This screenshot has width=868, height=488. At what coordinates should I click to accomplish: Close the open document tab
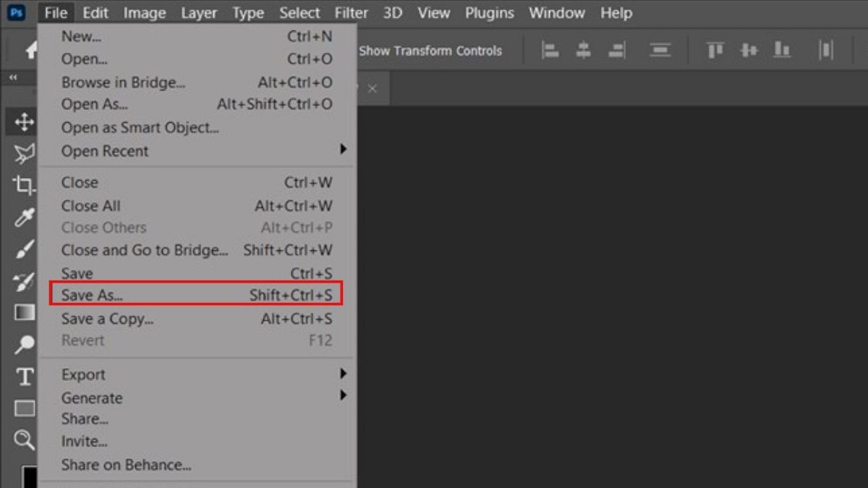[x=373, y=88]
